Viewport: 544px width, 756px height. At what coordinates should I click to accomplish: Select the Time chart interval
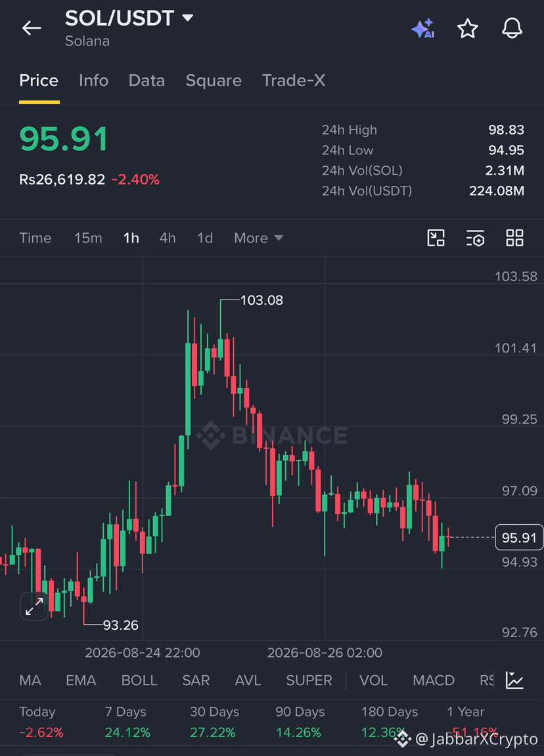click(35, 238)
